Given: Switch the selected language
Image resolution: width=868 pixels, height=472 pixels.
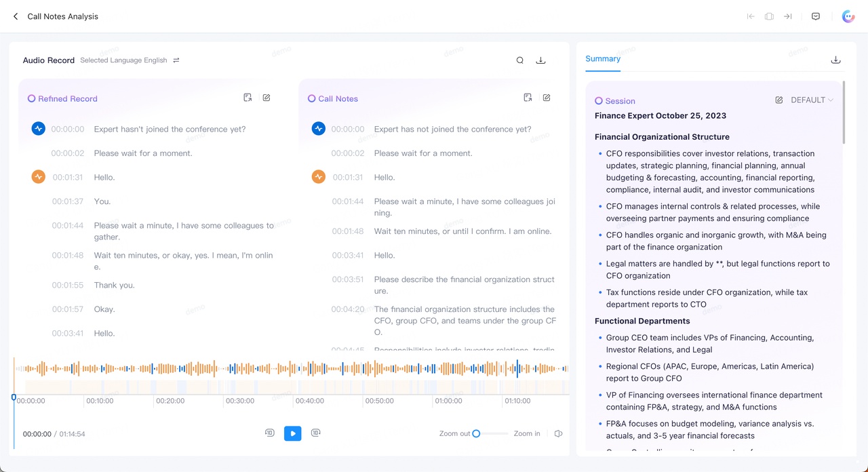Looking at the screenshot, I should [176, 60].
